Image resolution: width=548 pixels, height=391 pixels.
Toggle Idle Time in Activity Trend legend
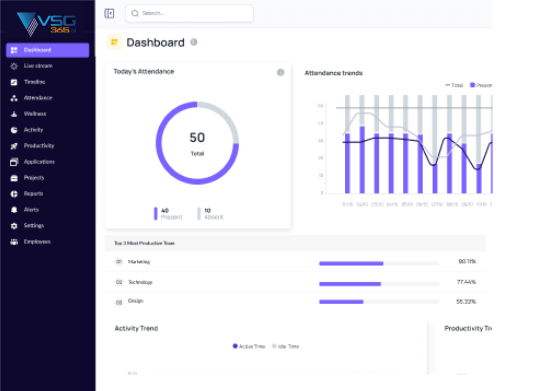click(x=286, y=346)
